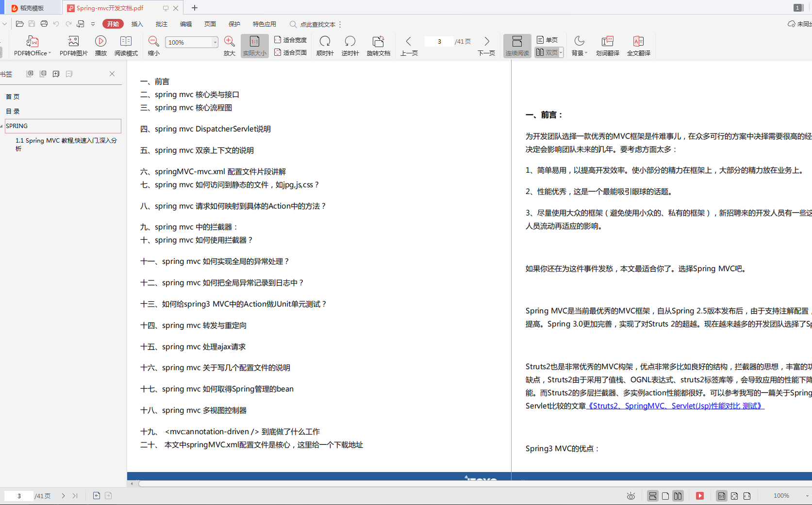Toggle eye protection mode in status bar
The height and width of the screenshot is (505, 812).
[630, 496]
